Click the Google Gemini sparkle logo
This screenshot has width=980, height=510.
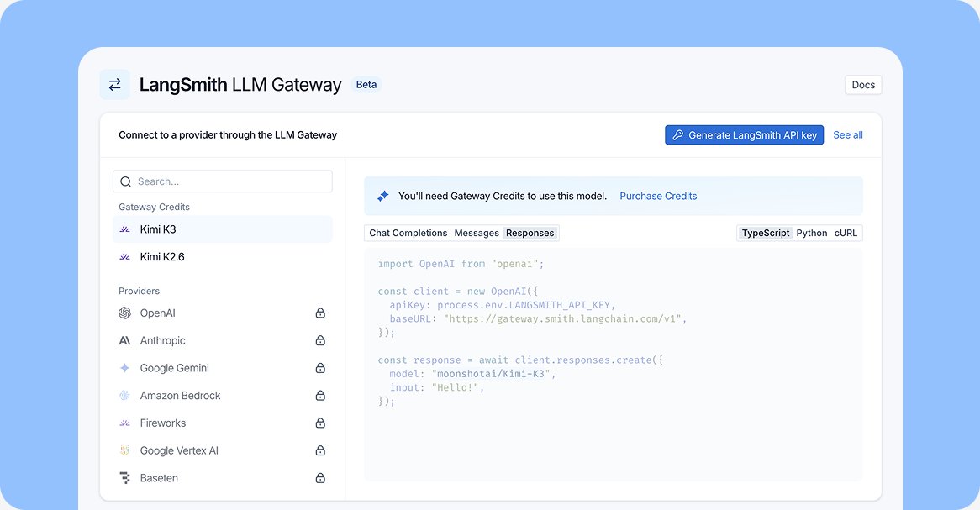coord(125,368)
